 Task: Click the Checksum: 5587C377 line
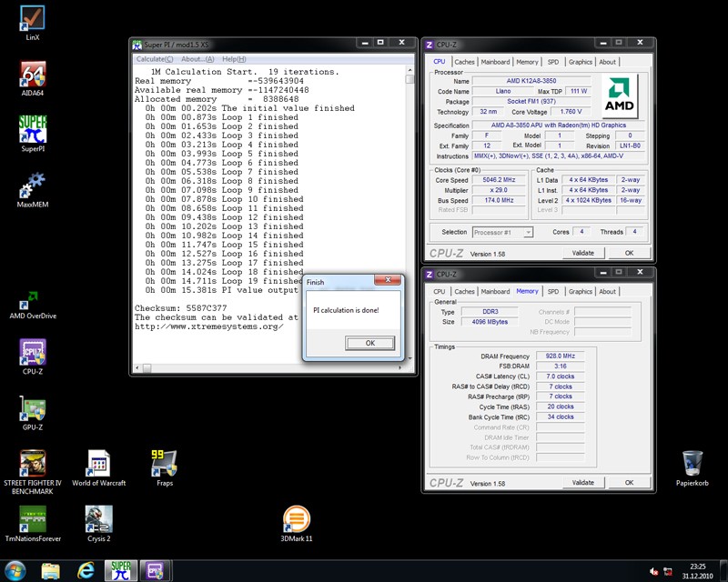(x=180, y=308)
